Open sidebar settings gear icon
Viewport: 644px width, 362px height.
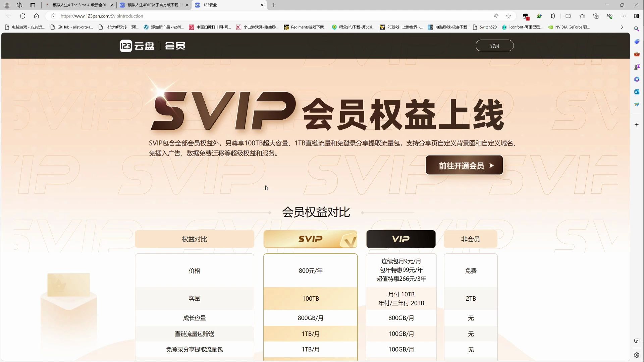(637, 355)
